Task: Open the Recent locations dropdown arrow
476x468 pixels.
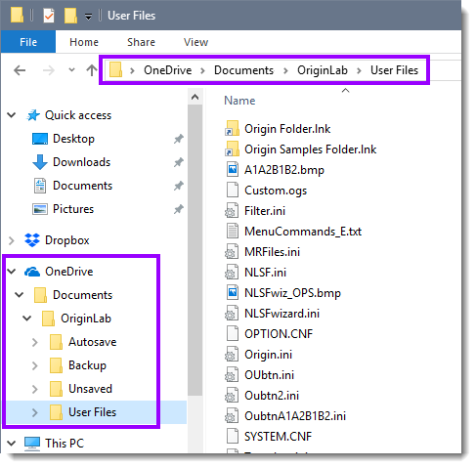Action: [x=71, y=69]
